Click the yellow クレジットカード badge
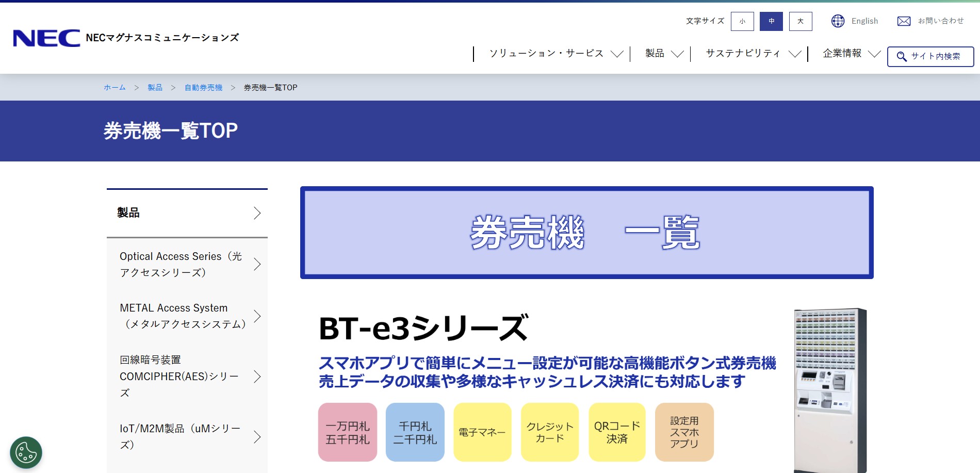Image resolution: width=980 pixels, height=473 pixels. 550,432
